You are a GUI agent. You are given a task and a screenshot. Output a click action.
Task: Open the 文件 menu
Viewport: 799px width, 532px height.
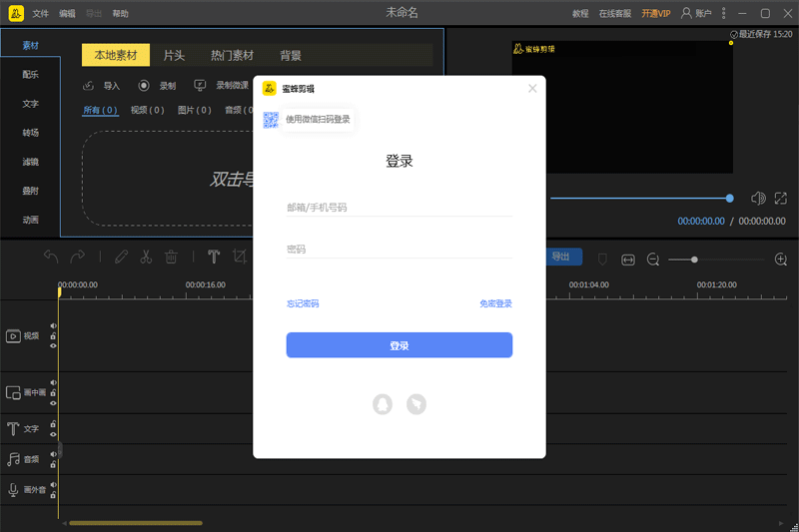(40, 14)
